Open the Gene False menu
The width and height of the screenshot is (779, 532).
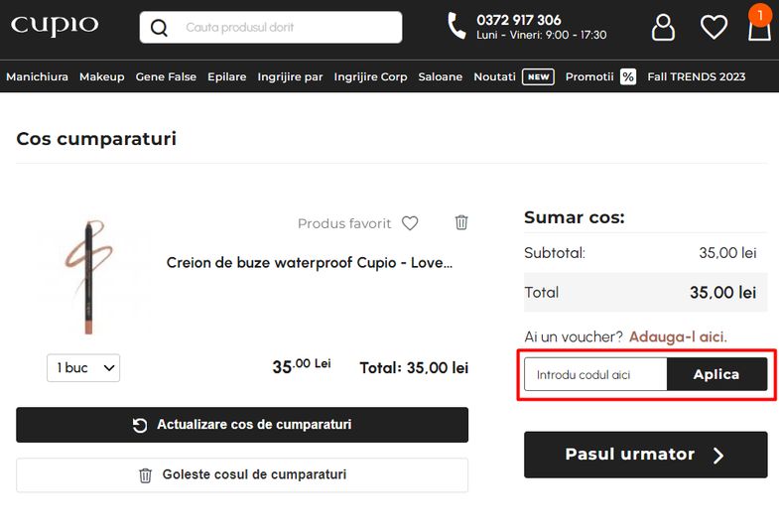pos(166,77)
